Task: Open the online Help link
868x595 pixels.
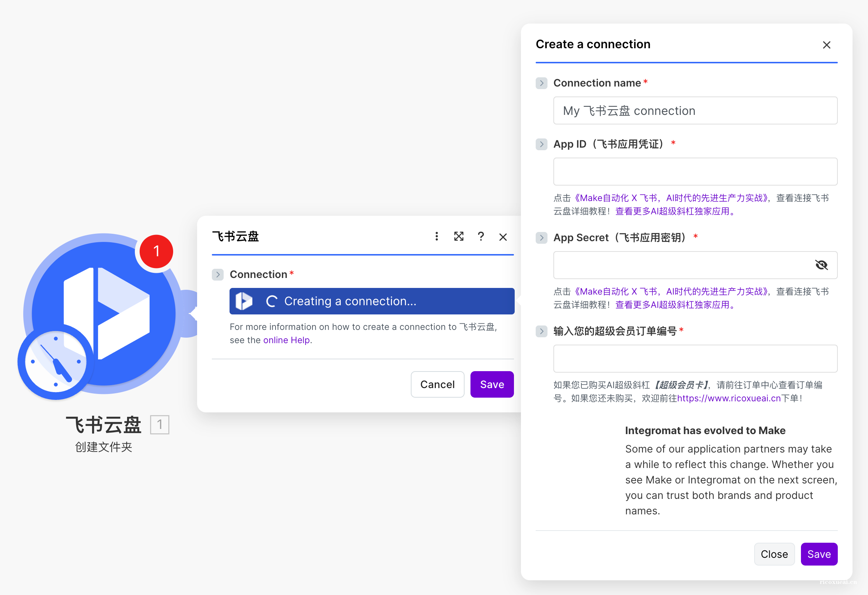Action: tap(287, 340)
